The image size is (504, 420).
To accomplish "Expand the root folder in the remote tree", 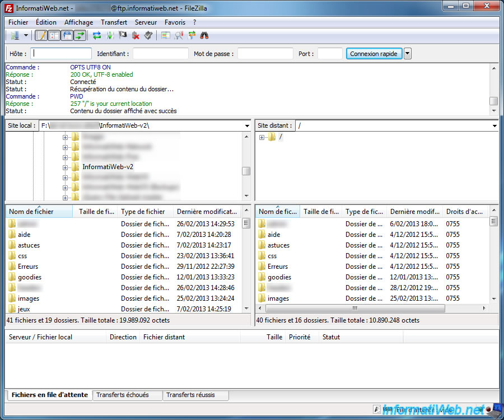I will [x=261, y=136].
